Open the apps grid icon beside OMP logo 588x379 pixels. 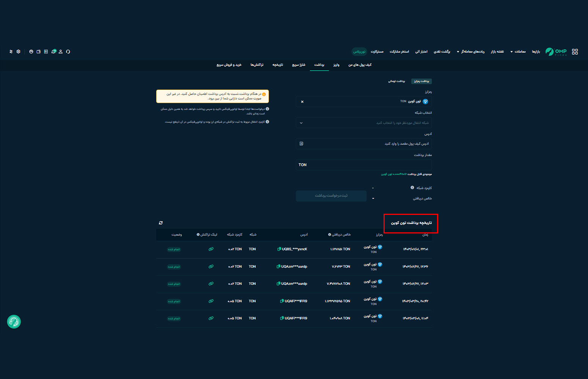[x=575, y=52]
